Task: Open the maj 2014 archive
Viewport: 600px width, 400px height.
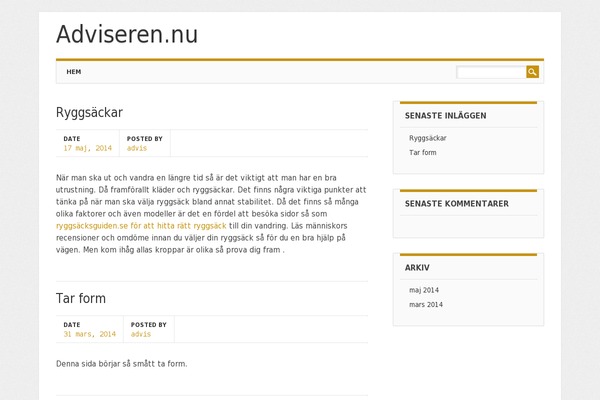Action: (x=424, y=290)
